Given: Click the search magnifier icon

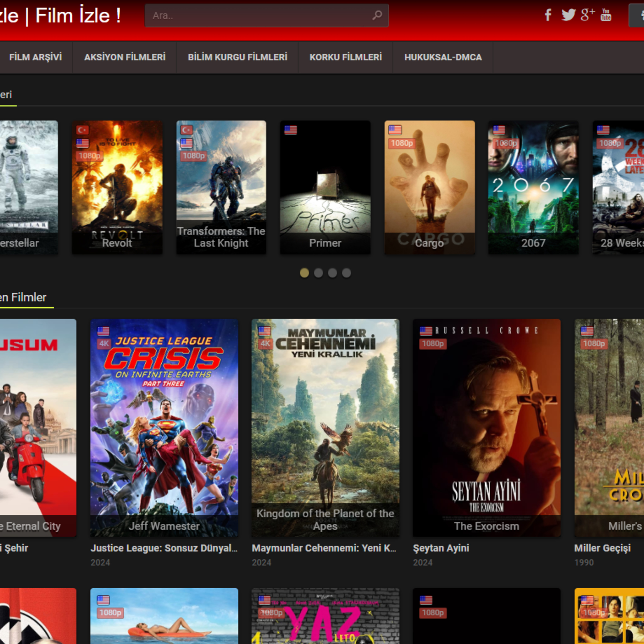Looking at the screenshot, I should point(377,15).
